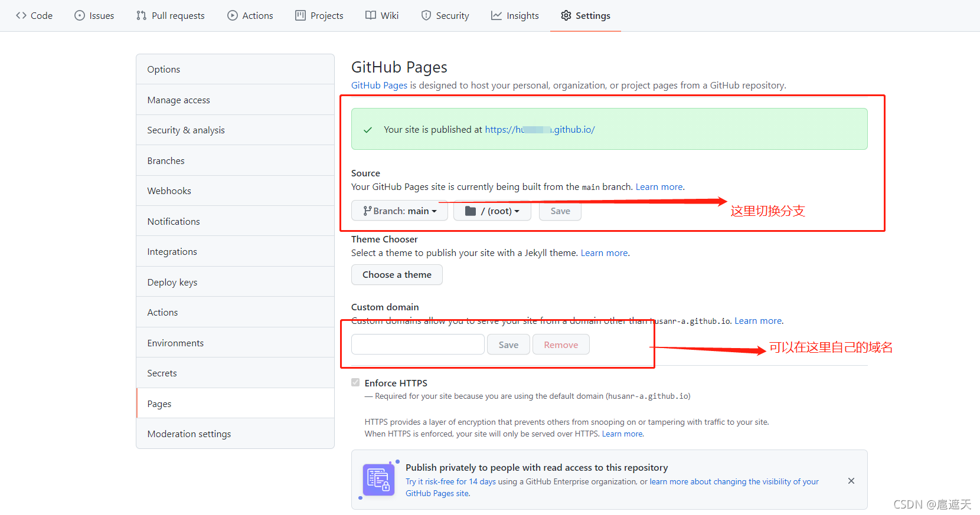Viewport: 980px width, 515px height.
Task: View the Insights tab
Action: (515, 15)
